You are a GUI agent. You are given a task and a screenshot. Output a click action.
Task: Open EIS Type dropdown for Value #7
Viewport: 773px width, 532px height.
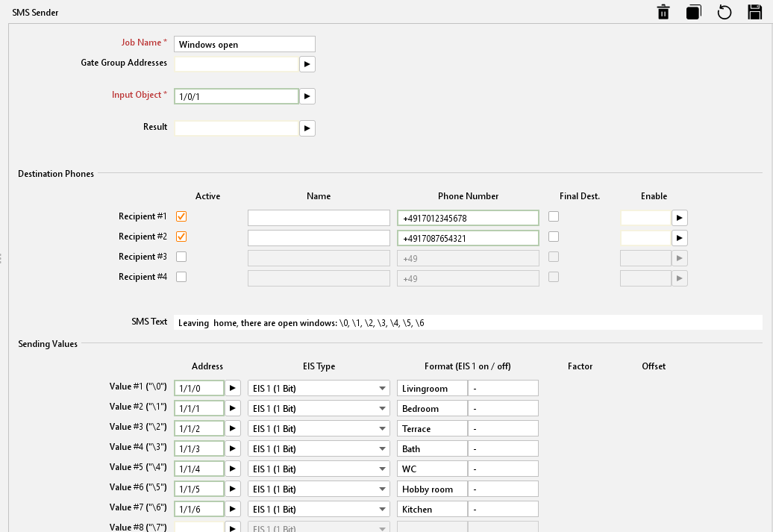click(x=319, y=510)
